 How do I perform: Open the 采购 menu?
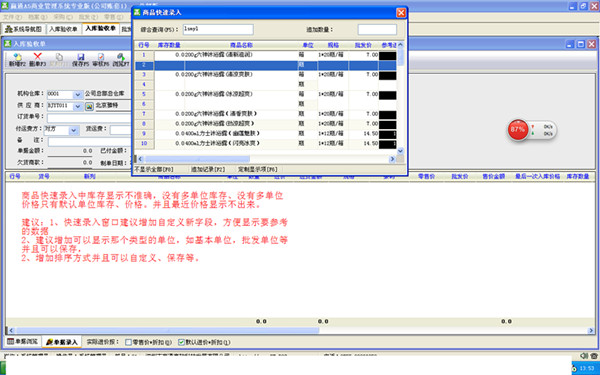point(63,17)
